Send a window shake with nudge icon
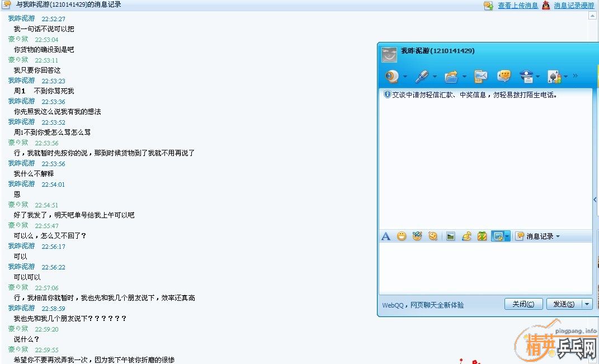Viewport: 599px width, 364px height. coord(432,236)
